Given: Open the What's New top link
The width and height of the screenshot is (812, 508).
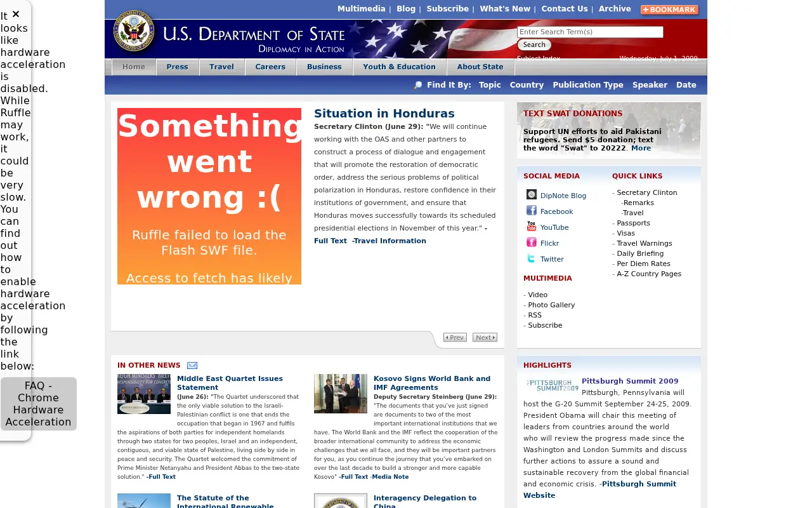Looking at the screenshot, I should [505, 9].
